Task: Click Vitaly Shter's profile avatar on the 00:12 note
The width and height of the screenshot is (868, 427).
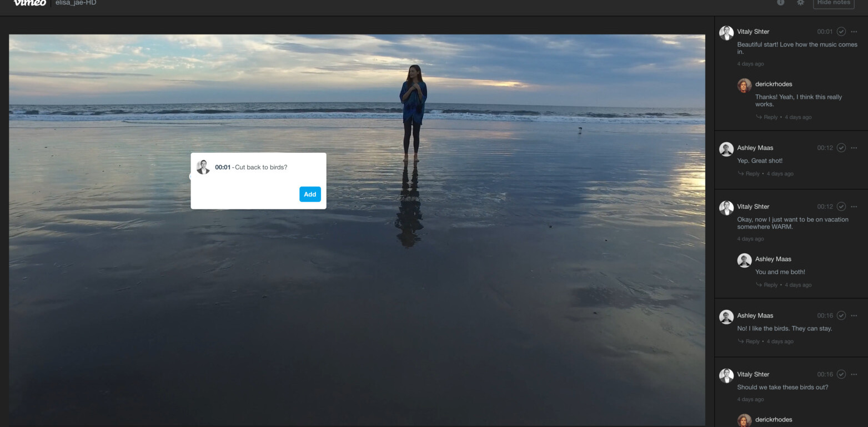Action: coord(726,207)
